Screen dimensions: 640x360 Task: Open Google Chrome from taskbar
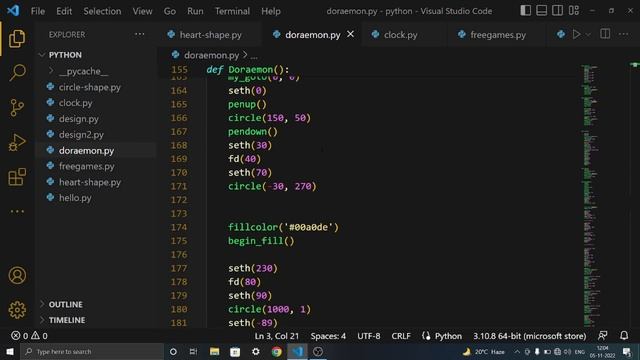(276, 351)
